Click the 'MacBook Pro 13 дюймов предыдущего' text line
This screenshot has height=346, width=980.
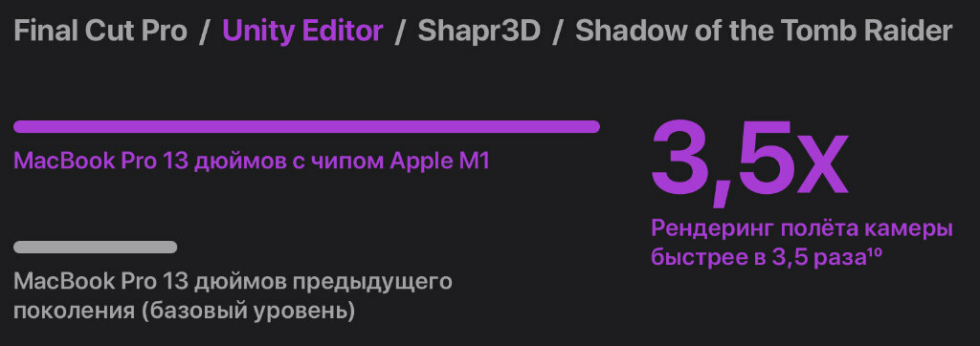point(233,282)
